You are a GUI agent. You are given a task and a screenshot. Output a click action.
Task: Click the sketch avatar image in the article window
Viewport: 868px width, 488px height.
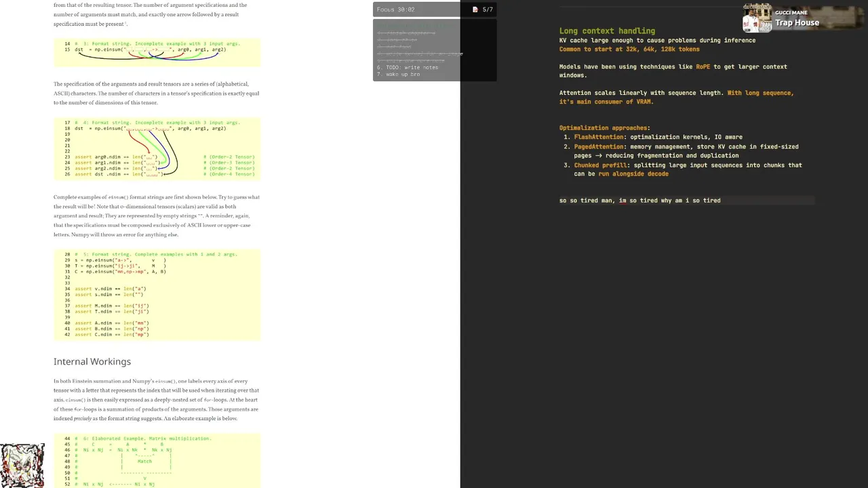22,466
